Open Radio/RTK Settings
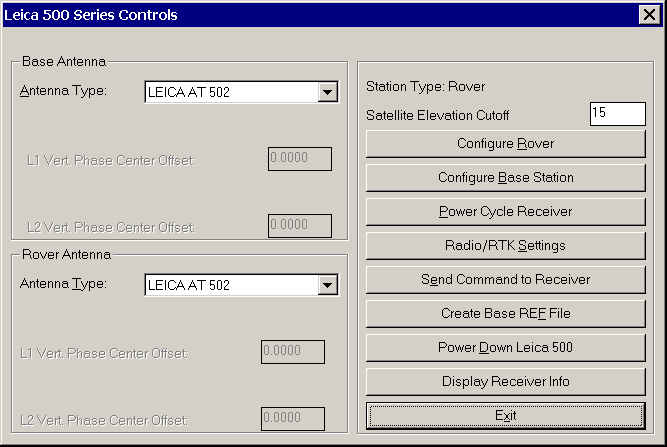667x447 pixels. (x=505, y=246)
